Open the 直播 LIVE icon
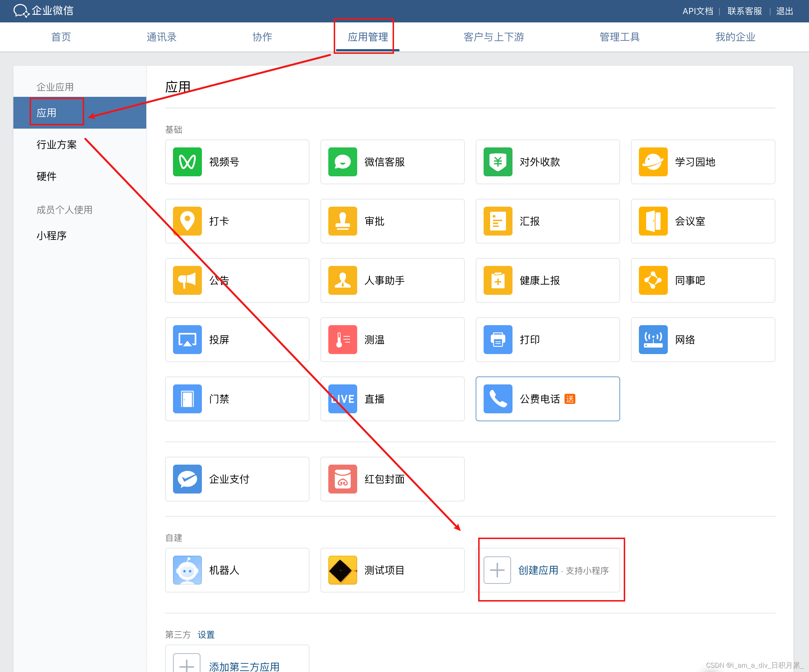809x672 pixels. tap(342, 399)
